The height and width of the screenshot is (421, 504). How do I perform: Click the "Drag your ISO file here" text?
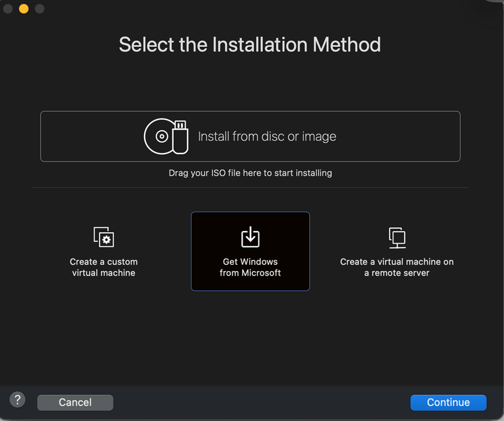point(250,173)
